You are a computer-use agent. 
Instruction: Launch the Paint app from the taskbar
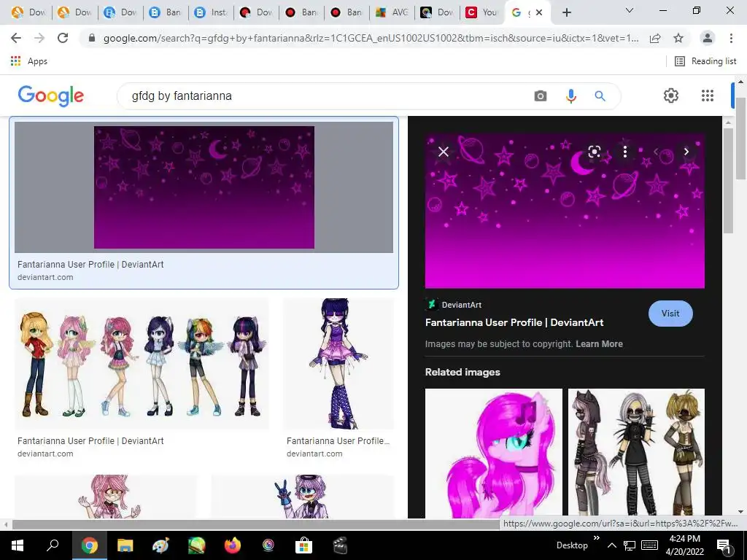[x=160, y=545]
